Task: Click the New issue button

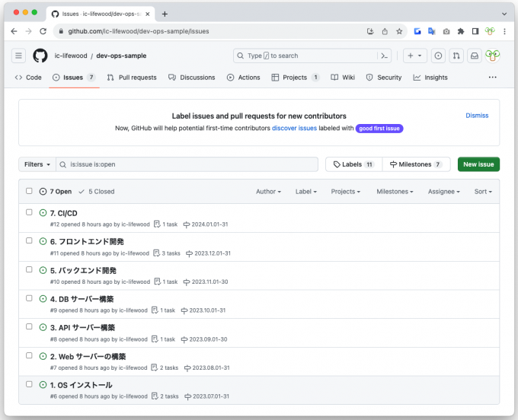Action: tap(478, 164)
